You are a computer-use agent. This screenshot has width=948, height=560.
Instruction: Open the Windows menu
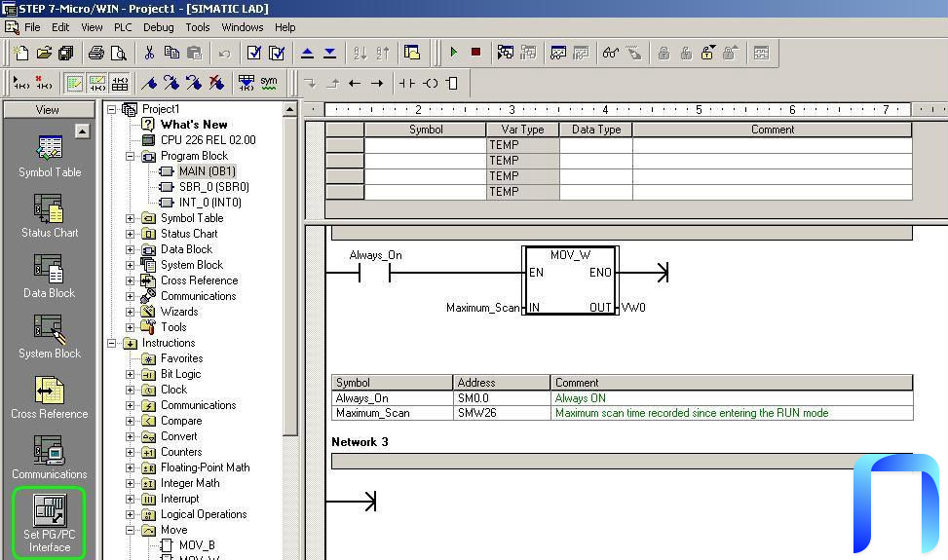tap(243, 27)
